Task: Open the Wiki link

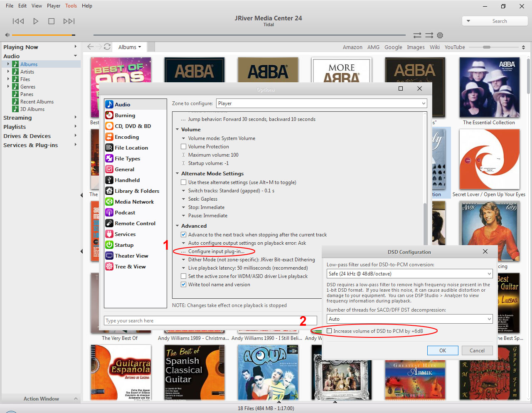Action: pyautogui.click(x=435, y=47)
